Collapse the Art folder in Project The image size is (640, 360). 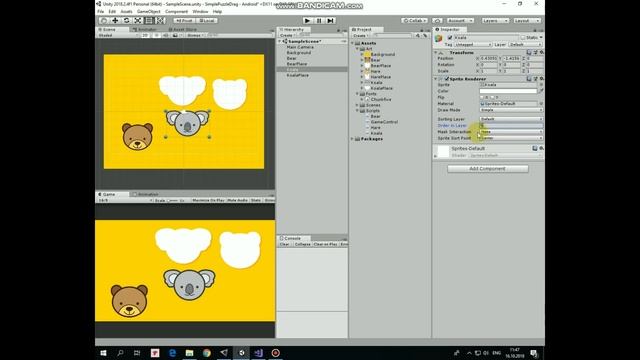[357, 49]
